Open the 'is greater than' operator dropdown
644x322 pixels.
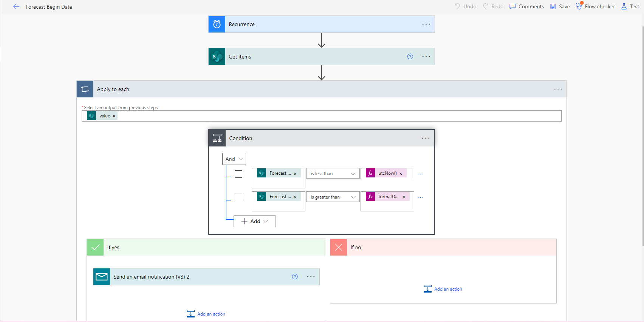(333, 197)
